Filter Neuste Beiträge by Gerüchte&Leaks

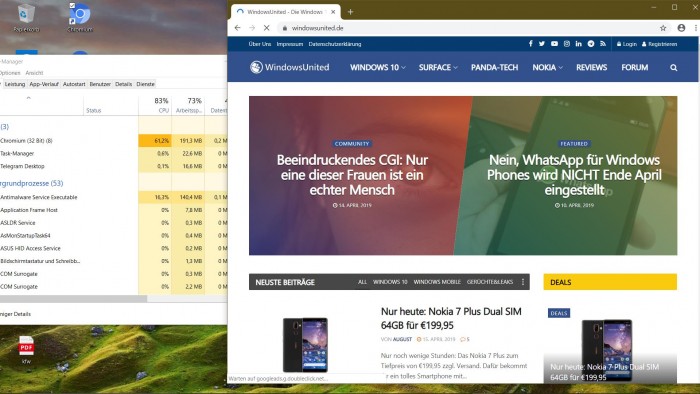(x=490, y=282)
